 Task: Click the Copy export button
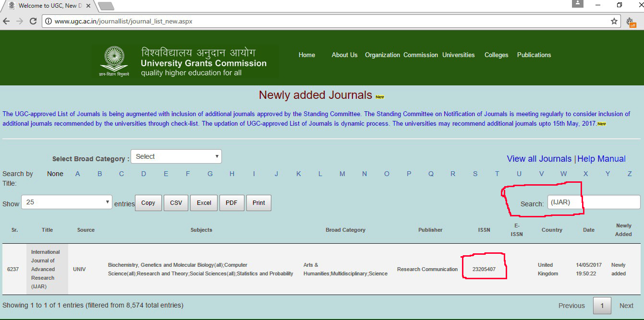(148, 202)
